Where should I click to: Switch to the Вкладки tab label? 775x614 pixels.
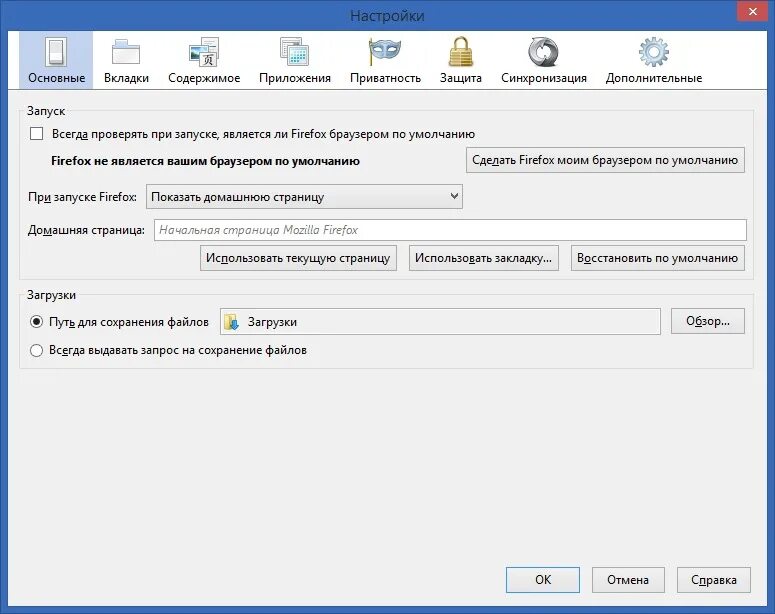(x=126, y=78)
